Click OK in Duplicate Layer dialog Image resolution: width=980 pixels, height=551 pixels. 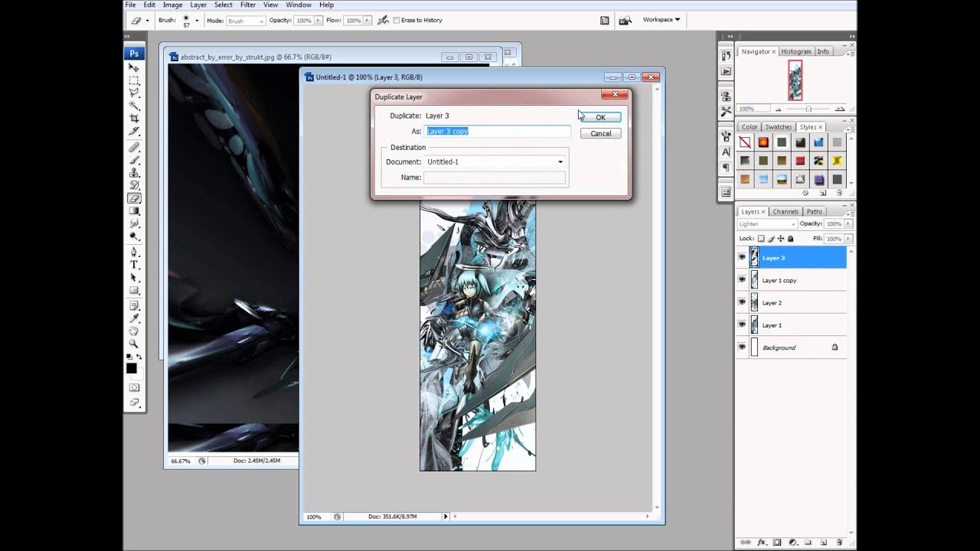pyautogui.click(x=600, y=117)
